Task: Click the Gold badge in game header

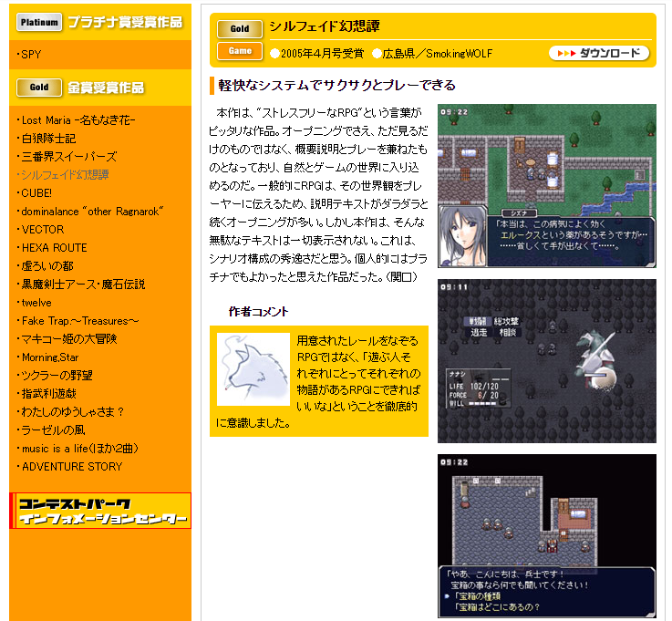Action: (x=240, y=28)
